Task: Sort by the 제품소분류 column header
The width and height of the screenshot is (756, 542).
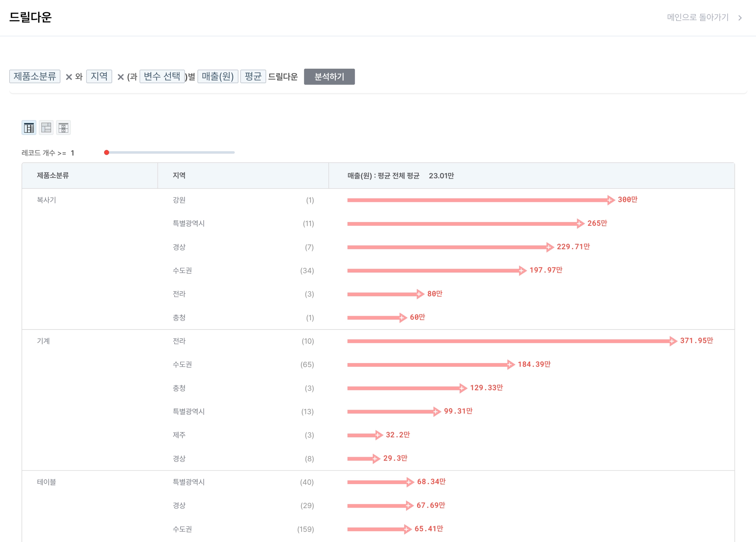Action: click(53, 176)
